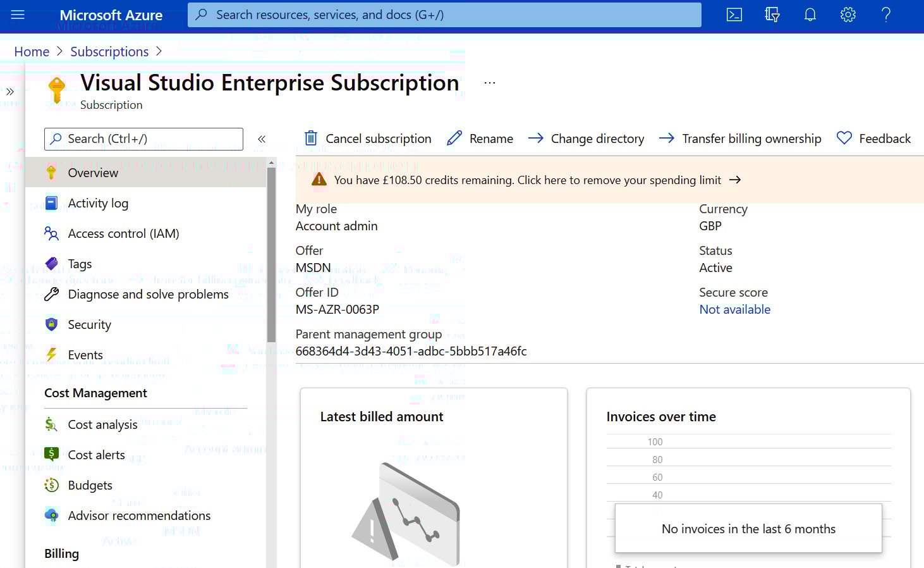Click Feedback in the command bar
The height and width of the screenshot is (568, 924).
coord(873,139)
